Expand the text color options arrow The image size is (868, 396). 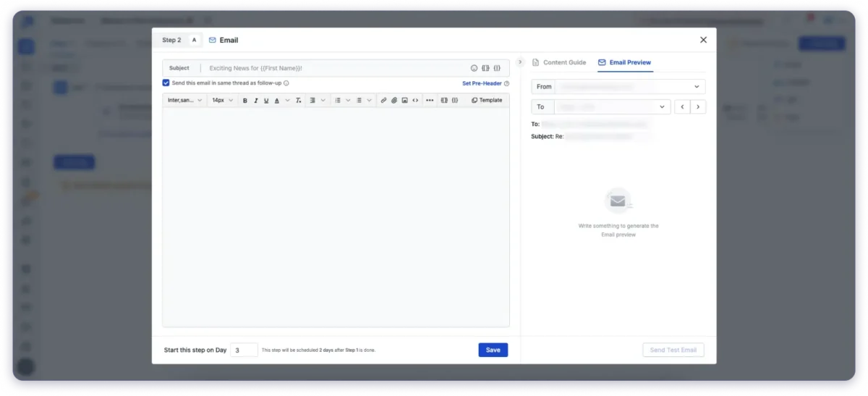pyautogui.click(x=287, y=101)
